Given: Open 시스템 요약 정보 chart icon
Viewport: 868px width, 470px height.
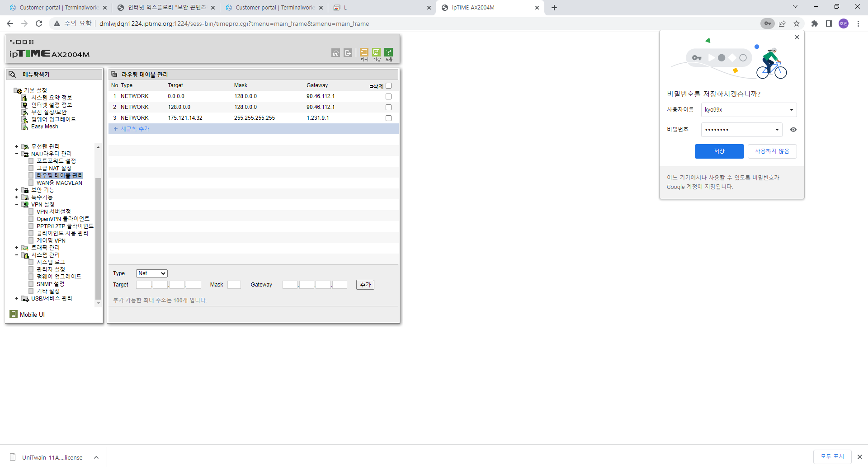Looking at the screenshot, I should (25, 98).
